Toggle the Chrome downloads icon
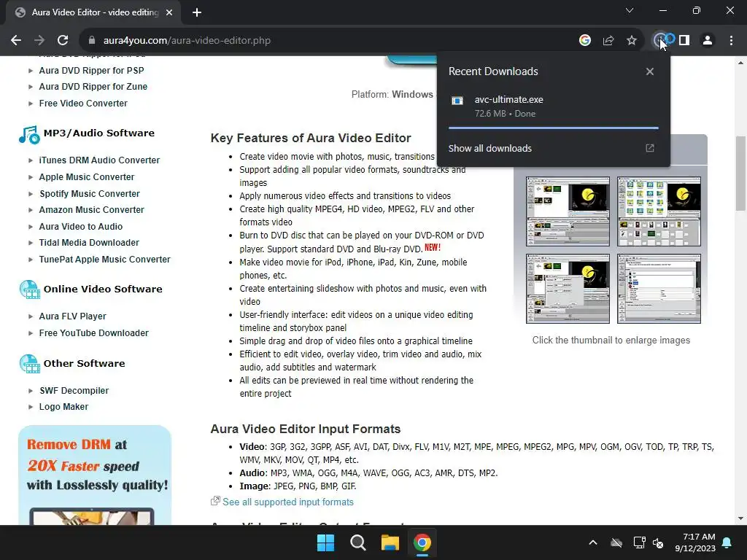Screen dimensions: 747x560 click(660, 41)
